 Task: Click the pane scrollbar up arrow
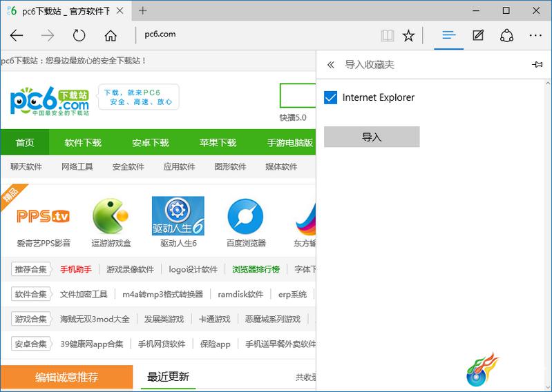(x=548, y=84)
